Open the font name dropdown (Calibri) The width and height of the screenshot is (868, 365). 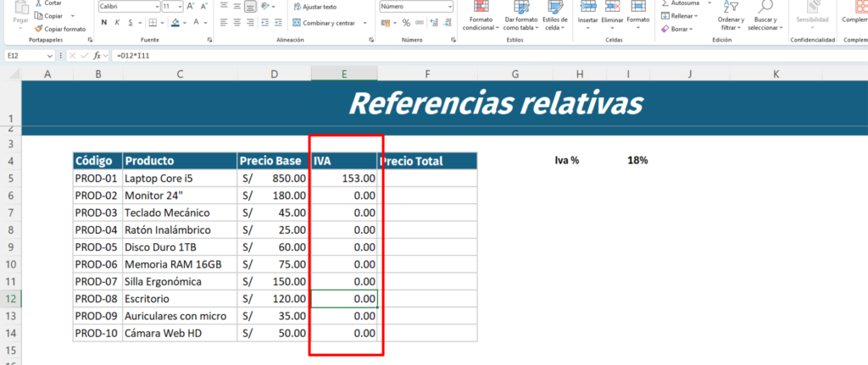pos(157,7)
